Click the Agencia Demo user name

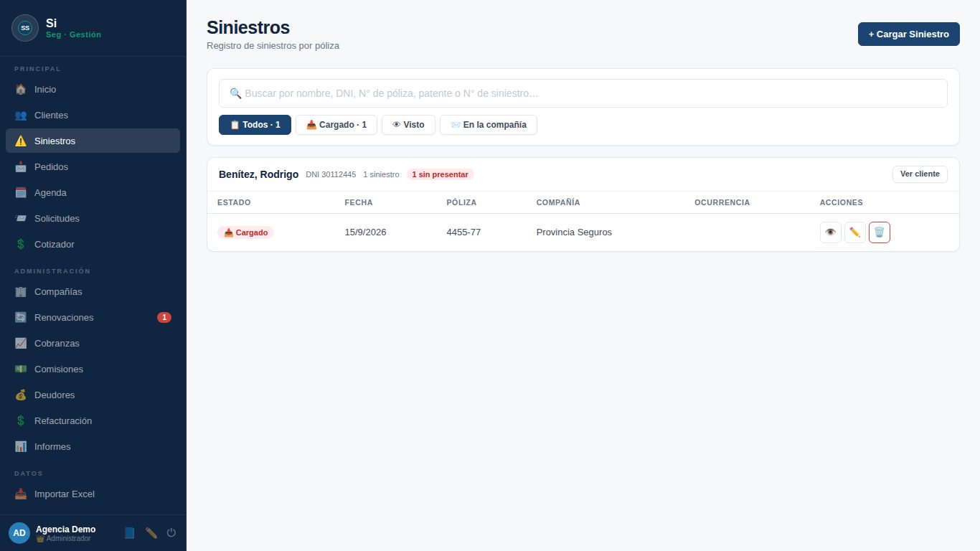[65, 529]
